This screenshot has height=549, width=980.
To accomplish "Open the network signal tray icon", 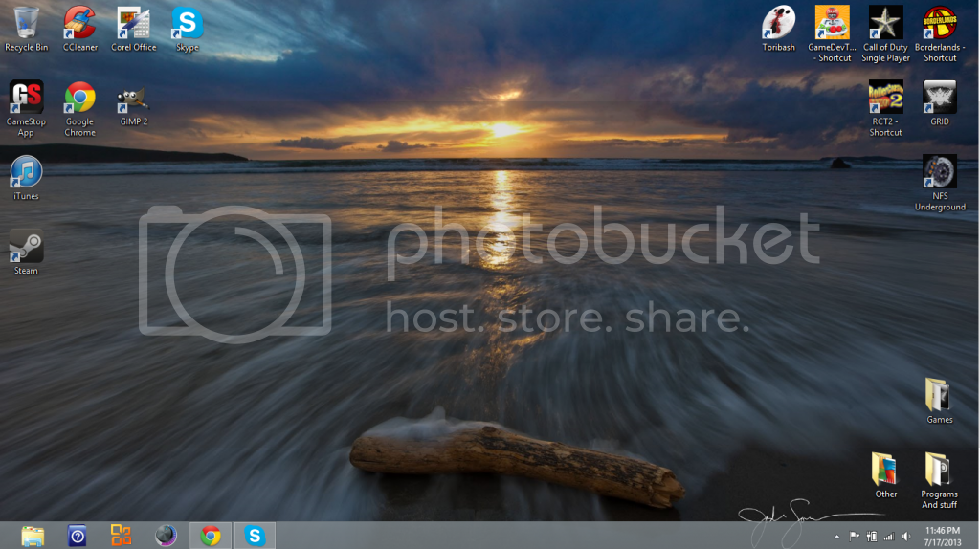I will coord(889,537).
